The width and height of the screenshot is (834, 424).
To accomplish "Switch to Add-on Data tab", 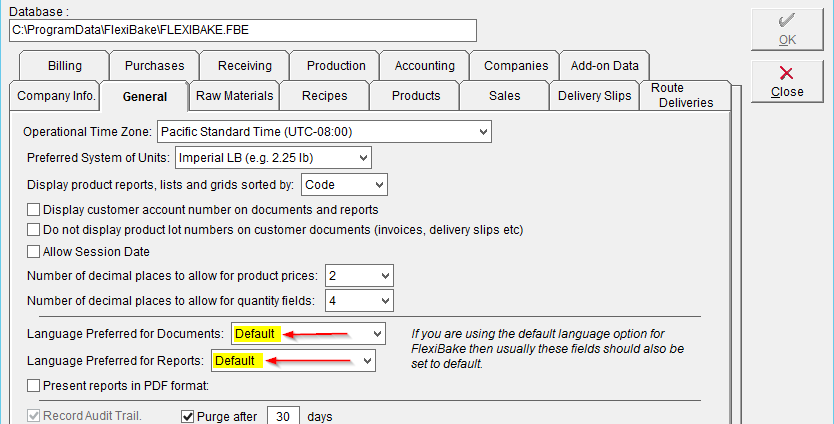I will point(604,66).
